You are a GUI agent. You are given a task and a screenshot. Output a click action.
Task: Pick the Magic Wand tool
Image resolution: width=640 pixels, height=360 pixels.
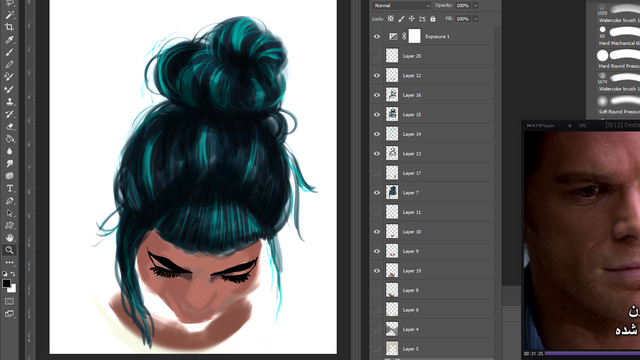pyautogui.click(x=9, y=15)
